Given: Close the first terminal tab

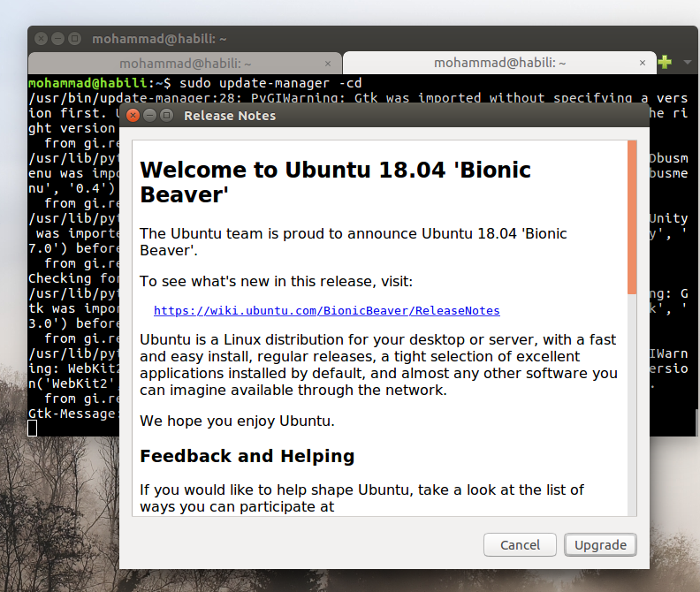Looking at the screenshot, I should tap(328, 64).
